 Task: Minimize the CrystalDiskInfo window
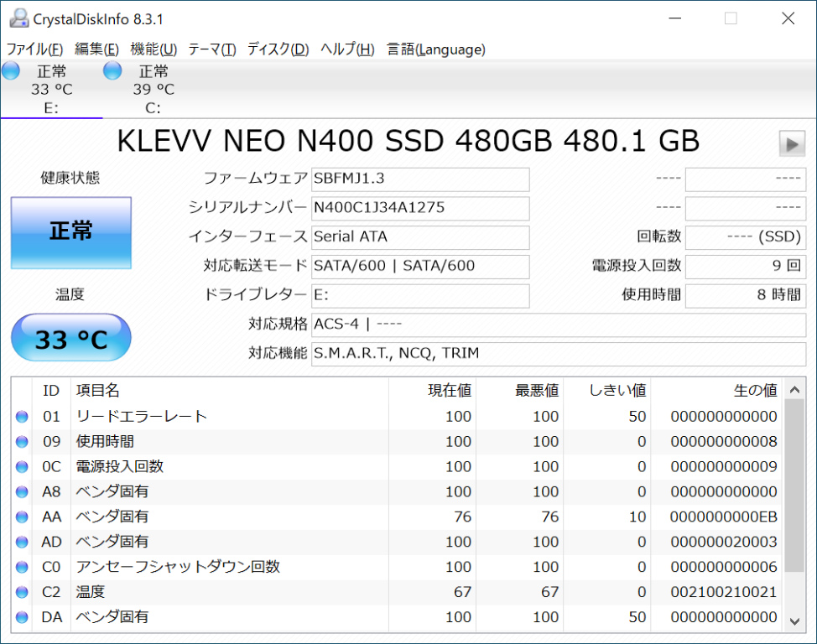(x=675, y=18)
